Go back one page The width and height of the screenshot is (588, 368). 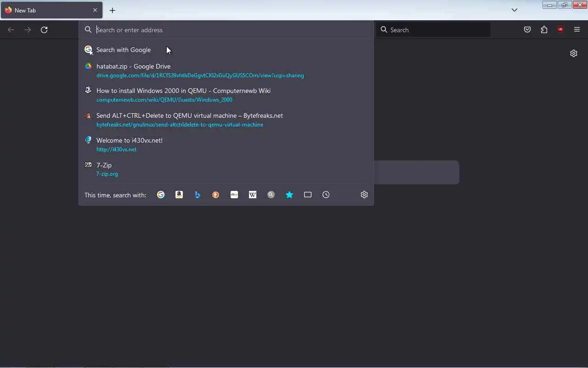pos(11,29)
